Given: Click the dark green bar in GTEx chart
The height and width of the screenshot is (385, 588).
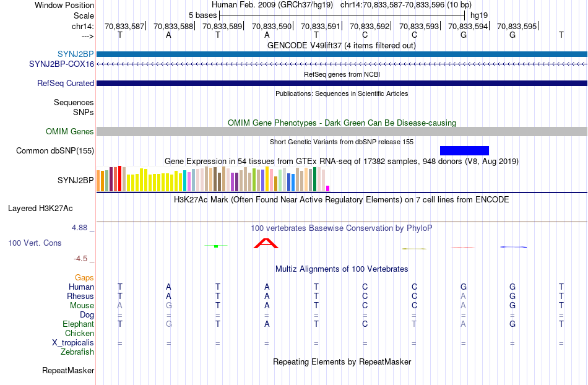Looking at the screenshot, I should click(x=314, y=180).
